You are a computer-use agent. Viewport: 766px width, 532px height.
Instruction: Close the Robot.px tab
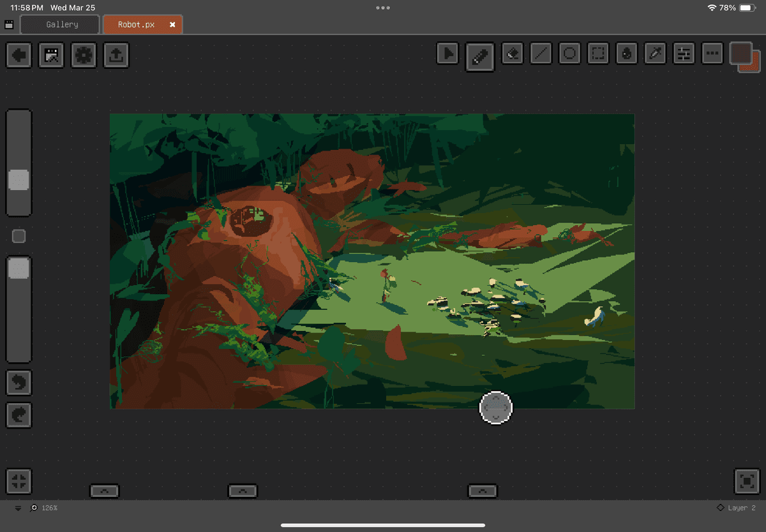[172, 25]
